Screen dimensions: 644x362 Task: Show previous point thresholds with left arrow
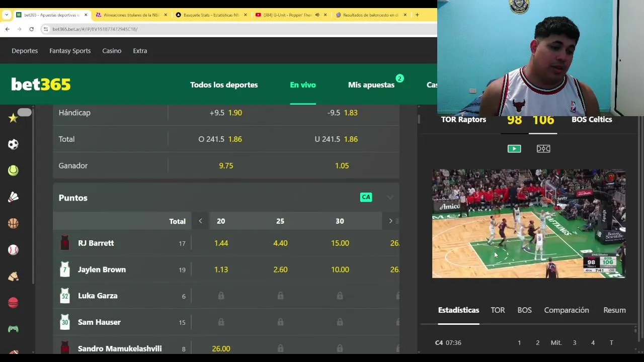click(x=200, y=221)
